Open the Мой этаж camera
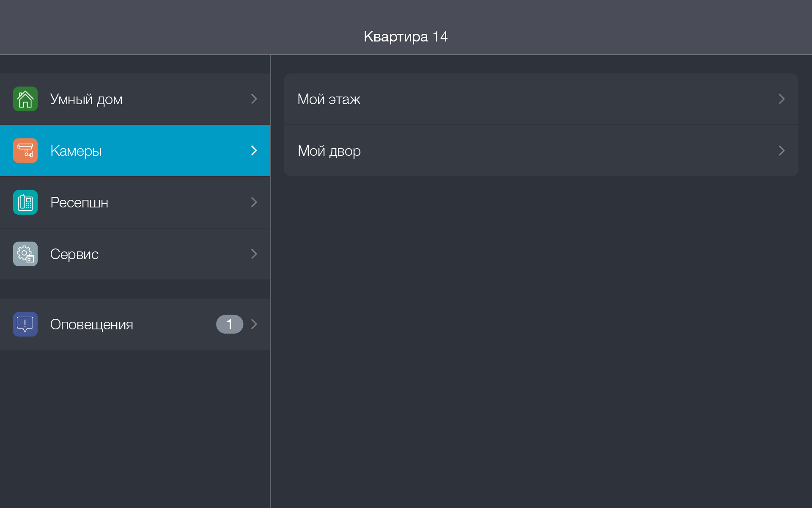812x508 pixels. coord(329,99)
